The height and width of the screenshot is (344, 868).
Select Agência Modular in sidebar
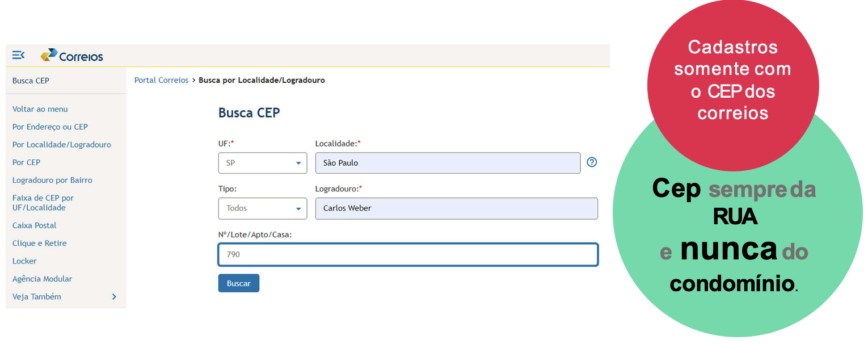click(43, 279)
